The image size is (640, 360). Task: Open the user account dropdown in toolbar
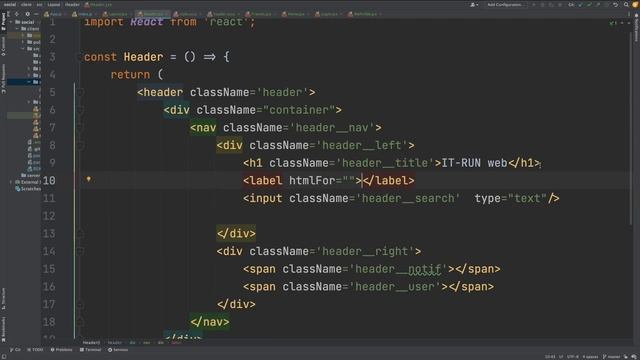474,5
